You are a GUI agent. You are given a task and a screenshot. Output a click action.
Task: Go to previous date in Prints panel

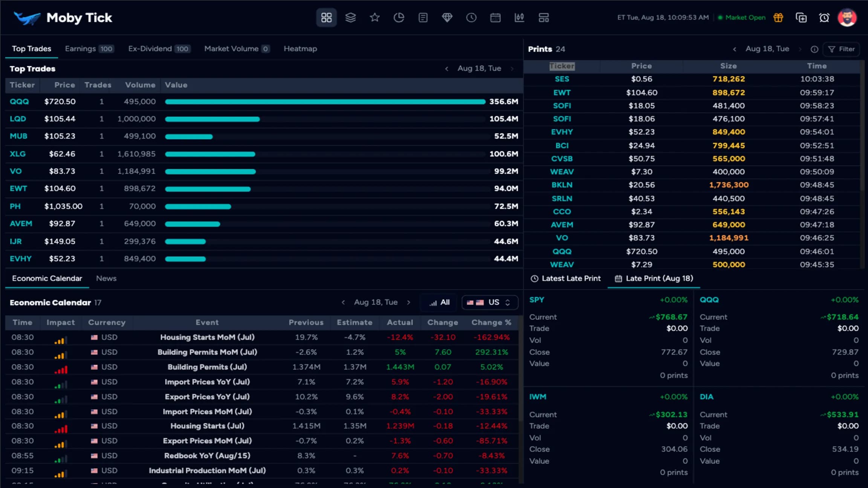click(734, 49)
